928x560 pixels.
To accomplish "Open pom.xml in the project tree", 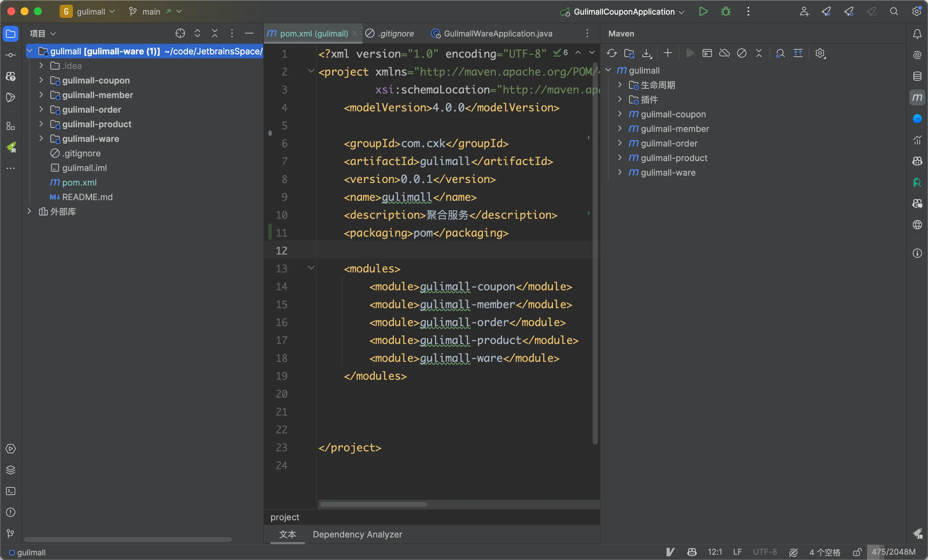I will point(79,182).
